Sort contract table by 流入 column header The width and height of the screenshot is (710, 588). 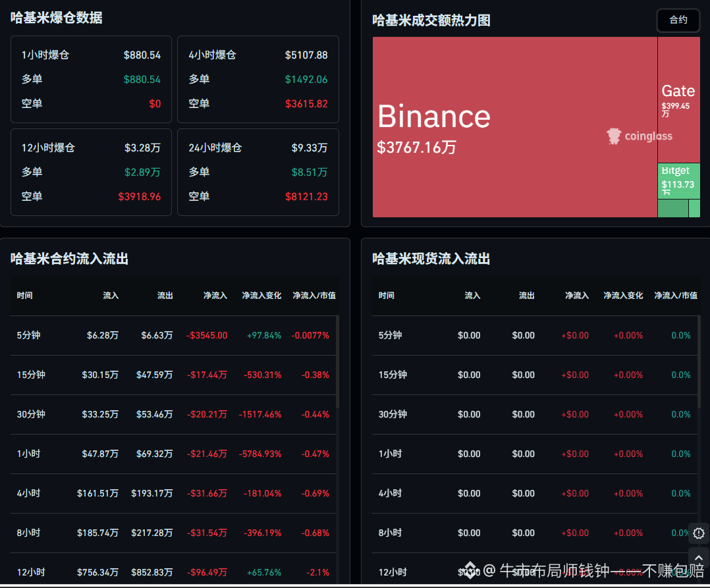tap(111, 296)
